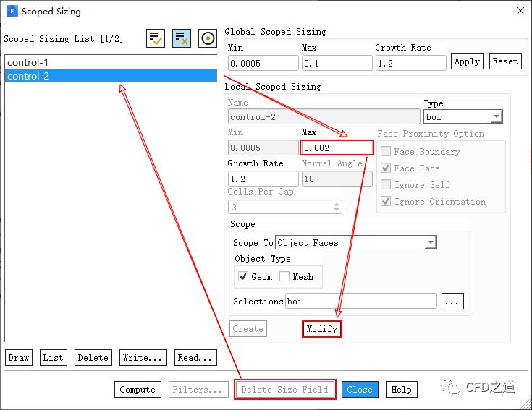The height and width of the screenshot is (410, 532).
Task: Click the Fluent app icon in title bar
Action: (x=12, y=11)
